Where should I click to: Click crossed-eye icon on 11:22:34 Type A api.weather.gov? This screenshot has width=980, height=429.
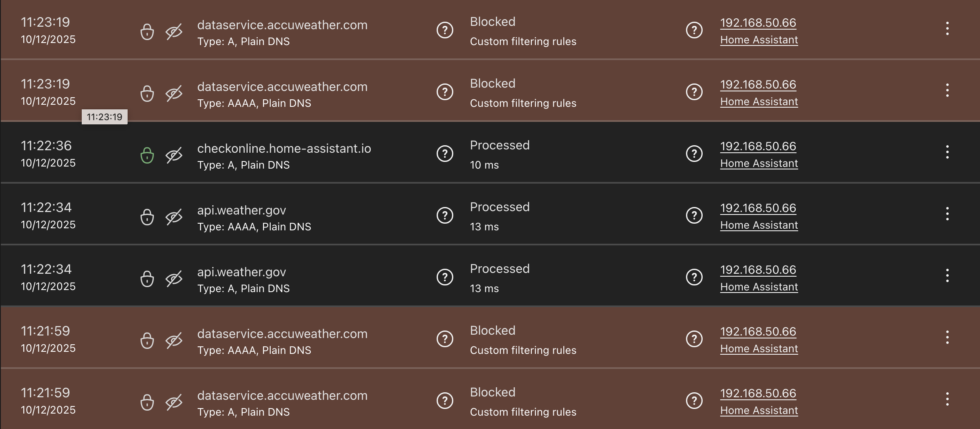[x=174, y=279]
